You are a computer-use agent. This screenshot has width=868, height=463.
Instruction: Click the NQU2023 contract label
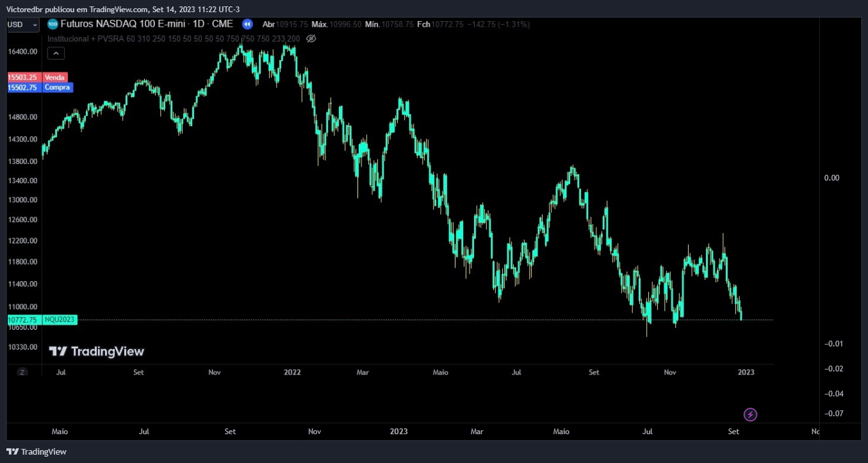tap(60, 319)
